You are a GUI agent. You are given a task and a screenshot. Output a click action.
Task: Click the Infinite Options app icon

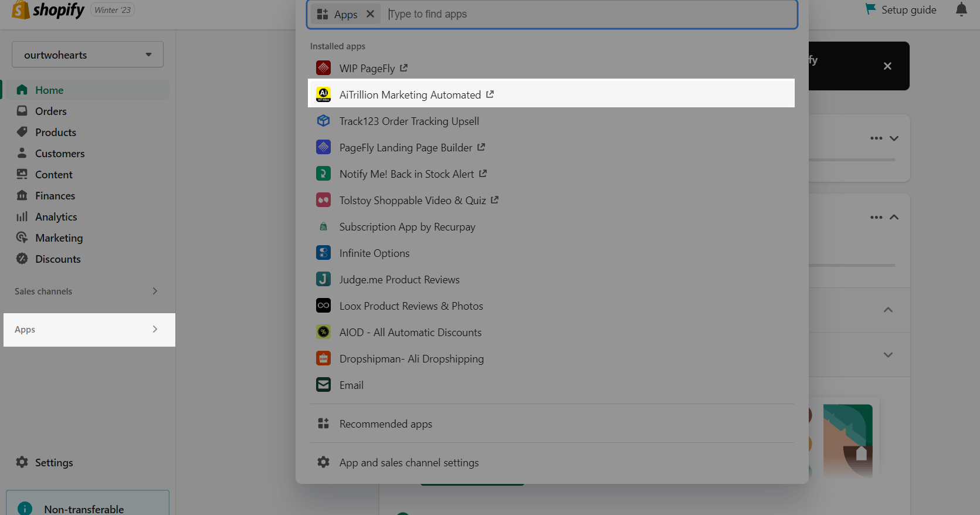point(323,253)
